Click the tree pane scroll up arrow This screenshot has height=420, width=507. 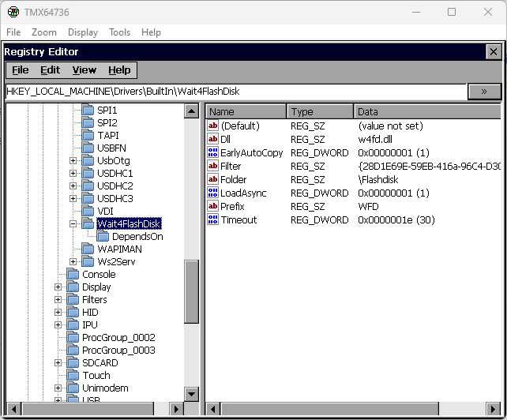(x=191, y=111)
